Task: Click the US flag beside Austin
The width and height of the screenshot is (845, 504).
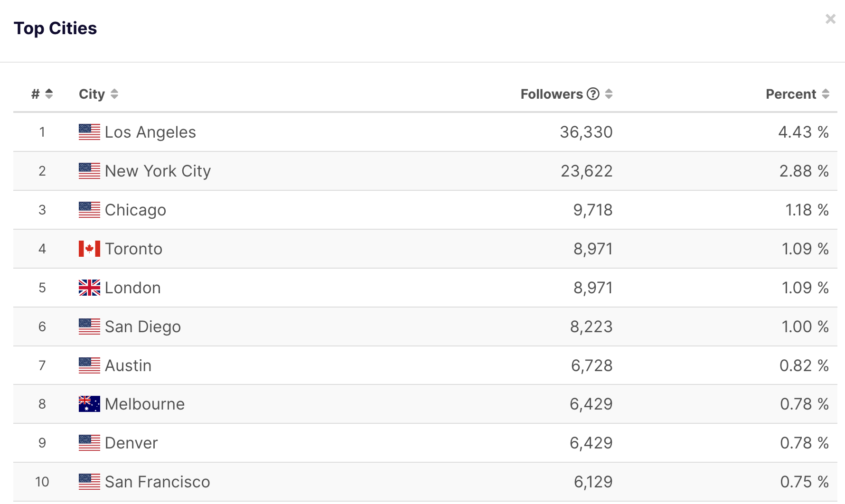Action: (x=89, y=365)
